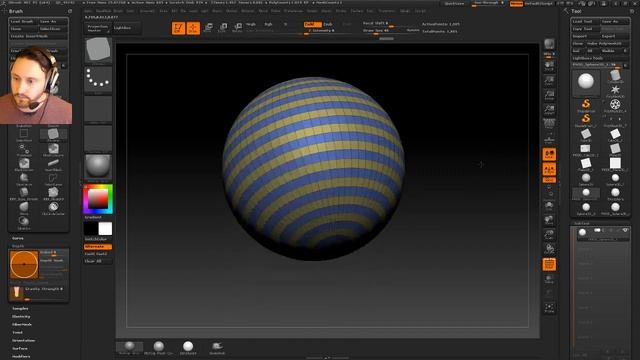Select the Cylinder3D tool thumbnail
Image resolution: width=640 pixels, height=360 pixels.
coord(615,76)
